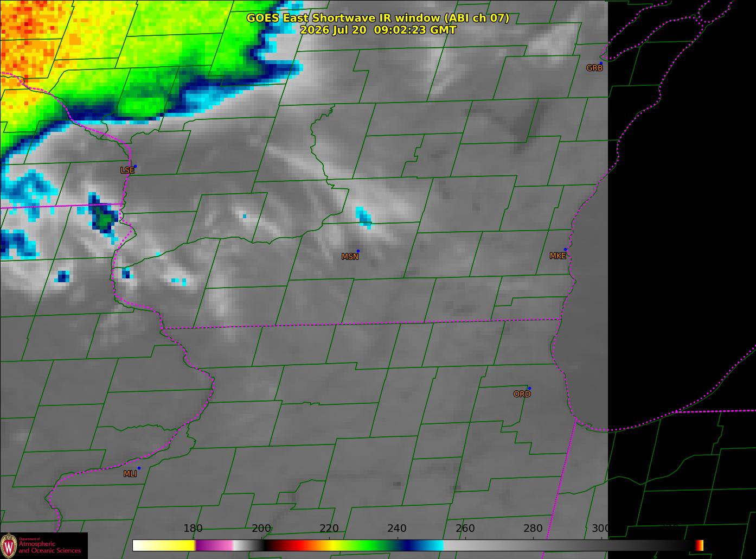Click the MSN station label
Screen dimensions: 756x559
pyautogui.click(x=350, y=257)
